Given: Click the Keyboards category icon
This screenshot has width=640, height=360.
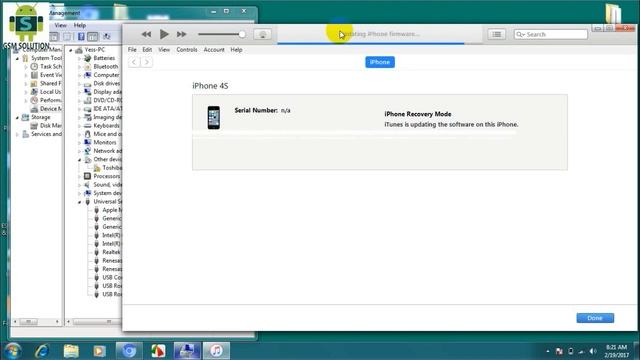Looking at the screenshot, I should coord(87,126).
